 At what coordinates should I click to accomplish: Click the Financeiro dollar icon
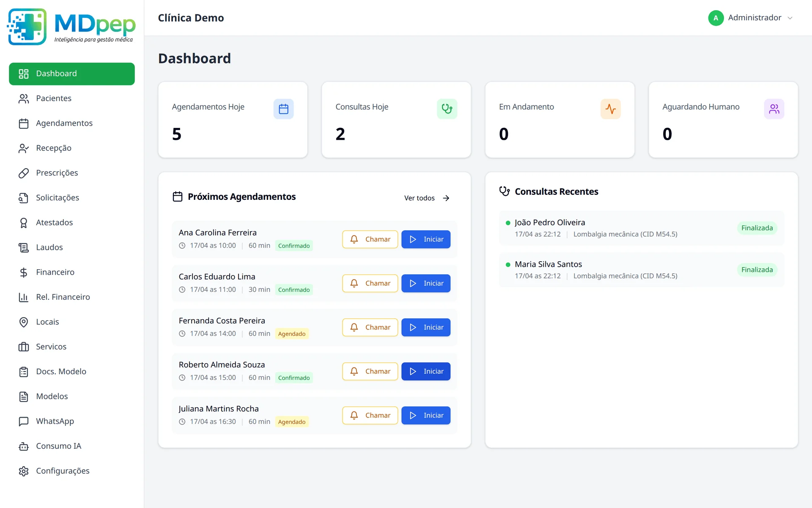(x=24, y=272)
